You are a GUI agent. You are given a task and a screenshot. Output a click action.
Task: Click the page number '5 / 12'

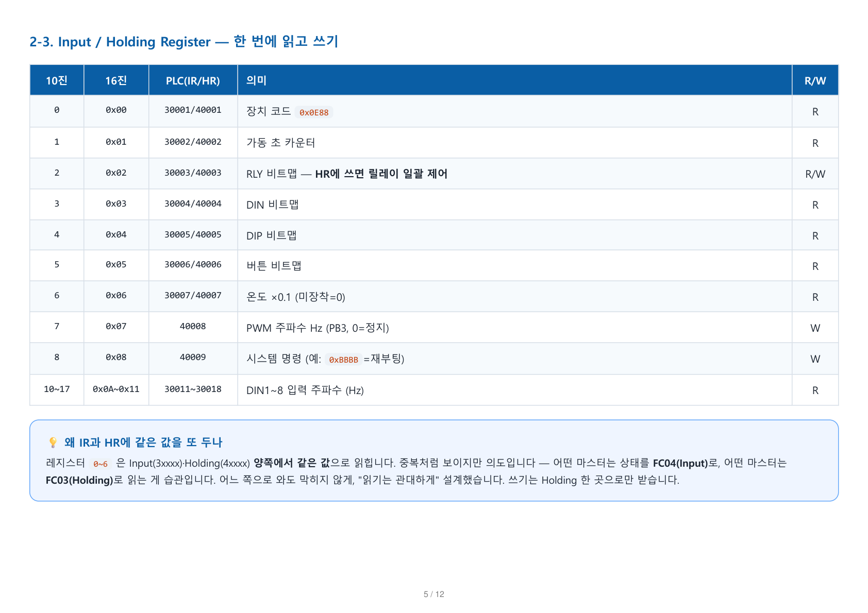click(434, 594)
